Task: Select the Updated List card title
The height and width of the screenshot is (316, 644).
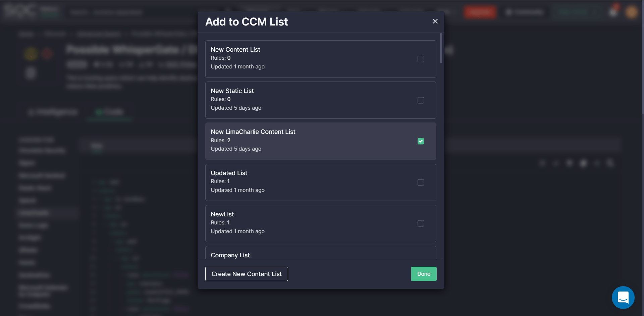Action: pyautogui.click(x=229, y=173)
